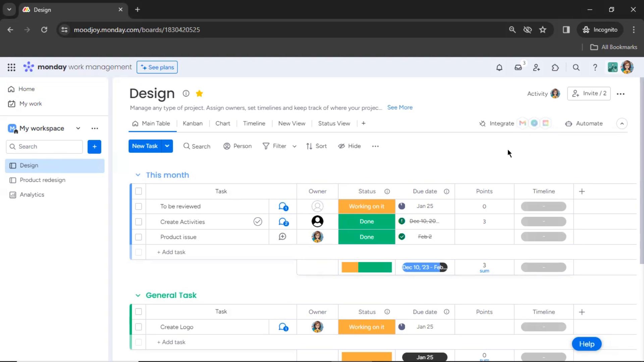Toggle the checkbox for Create Activities task
Image resolution: width=644 pixels, height=362 pixels.
click(x=139, y=222)
